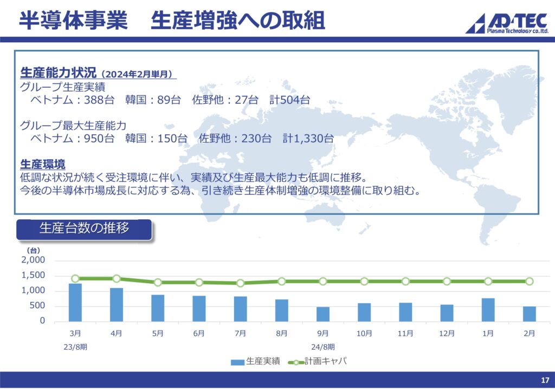Click the sentence starting 低調な状況が続く
The height and width of the screenshot is (392, 555).
[194, 178]
